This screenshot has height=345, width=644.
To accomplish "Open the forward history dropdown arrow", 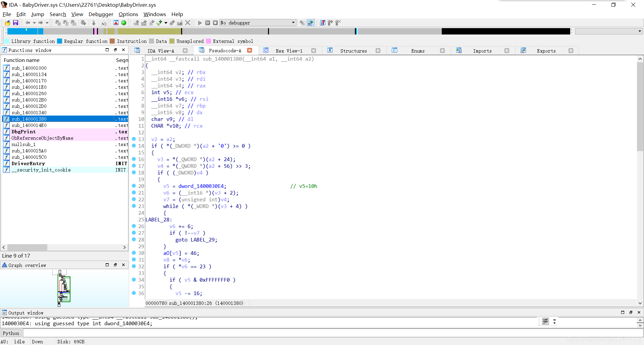I will tap(47, 23).
